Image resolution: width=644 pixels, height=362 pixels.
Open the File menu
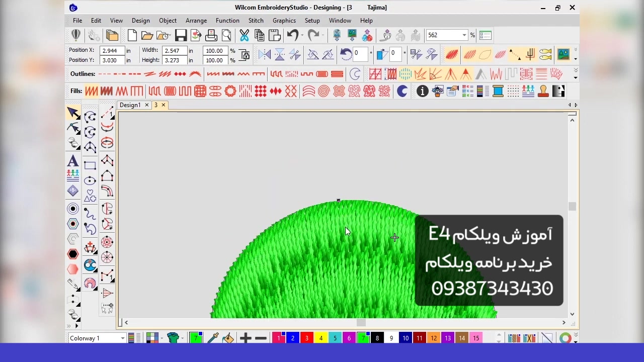point(77,21)
